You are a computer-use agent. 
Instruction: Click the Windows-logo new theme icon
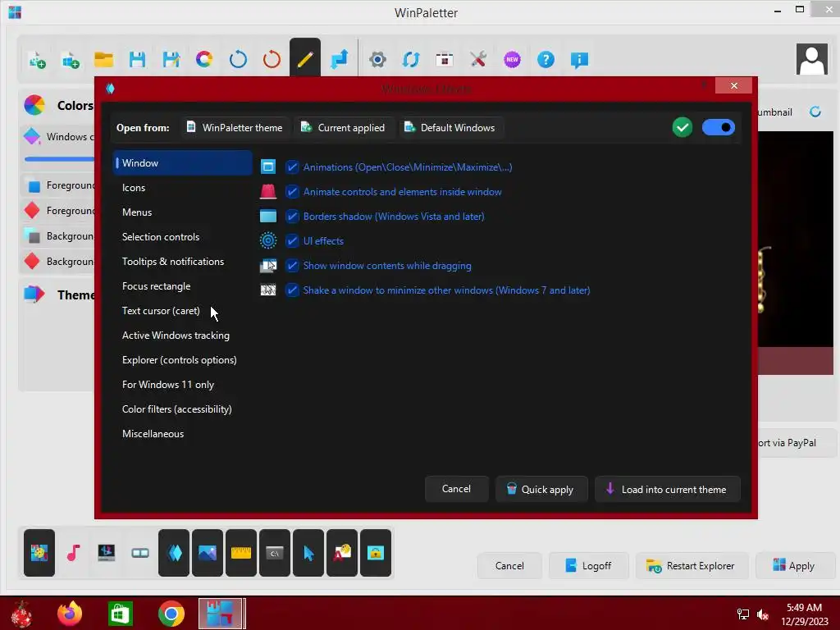[x=71, y=59]
